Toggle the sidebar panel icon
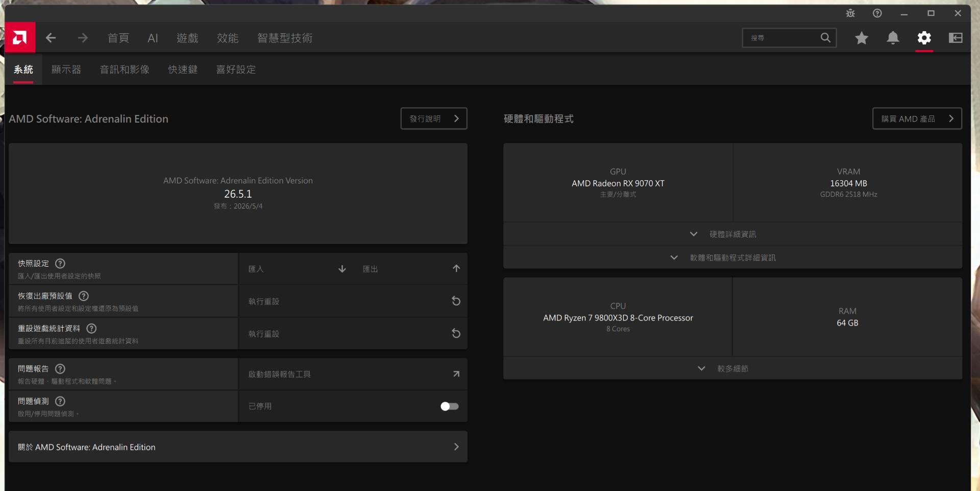 [955, 38]
